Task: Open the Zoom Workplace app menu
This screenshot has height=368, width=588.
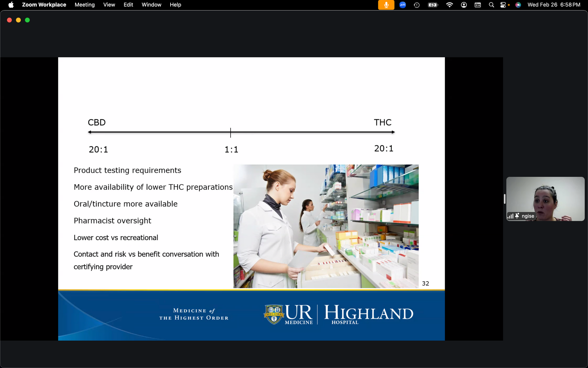Action: click(x=44, y=5)
